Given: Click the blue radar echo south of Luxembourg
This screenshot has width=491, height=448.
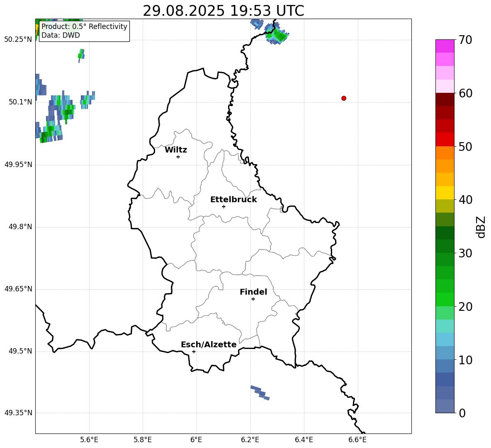Looking at the screenshot, I should pyautogui.click(x=260, y=392).
